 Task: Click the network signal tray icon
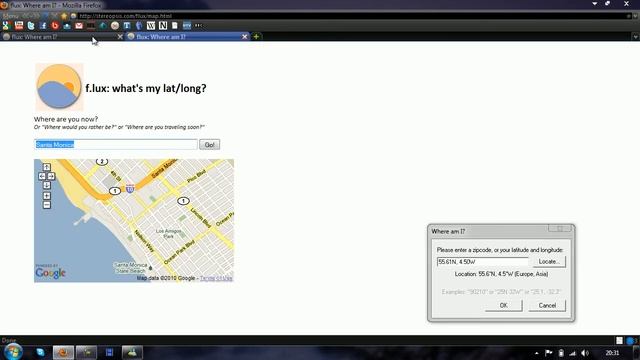573,353
